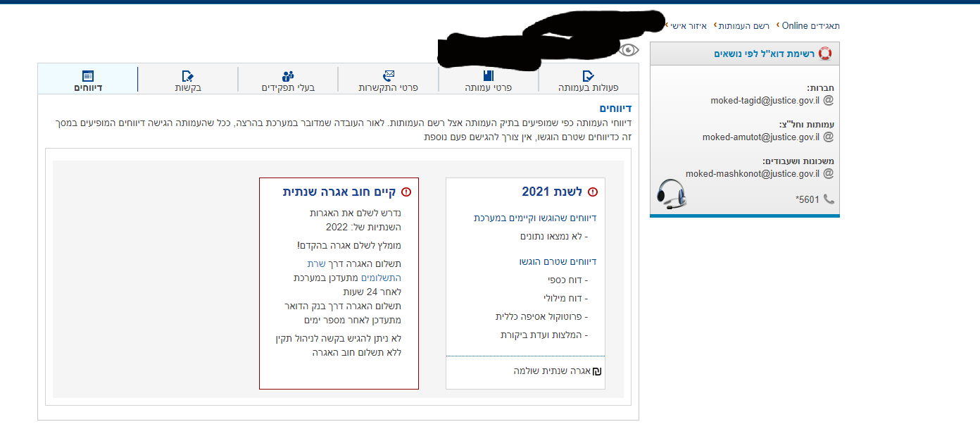Go to תאגידים Online breadcrumb
This screenshot has height=448, width=980.
point(811,26)
